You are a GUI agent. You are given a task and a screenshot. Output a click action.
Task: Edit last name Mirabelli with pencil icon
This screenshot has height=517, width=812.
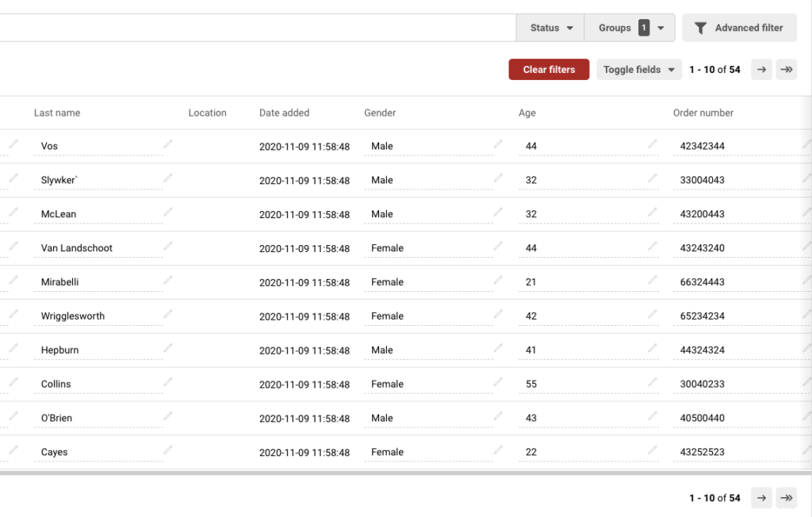168,280
